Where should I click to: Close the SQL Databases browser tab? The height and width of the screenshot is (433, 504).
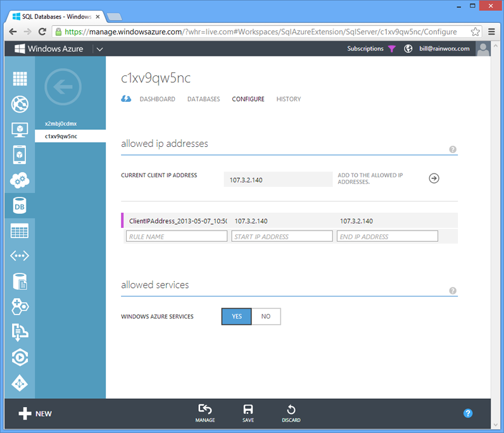pyautogui.click(x=98, y=16)
